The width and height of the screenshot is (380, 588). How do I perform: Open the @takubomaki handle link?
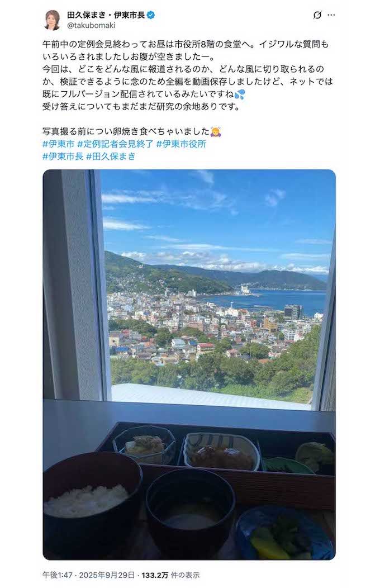click(91, 26)
